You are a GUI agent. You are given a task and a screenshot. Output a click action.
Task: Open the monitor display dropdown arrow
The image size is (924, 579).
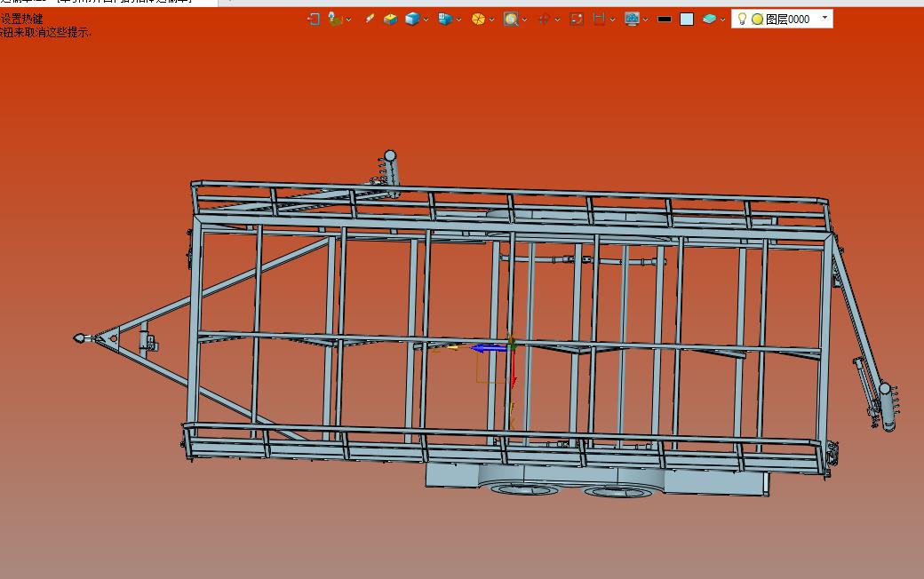click(646, 20)
